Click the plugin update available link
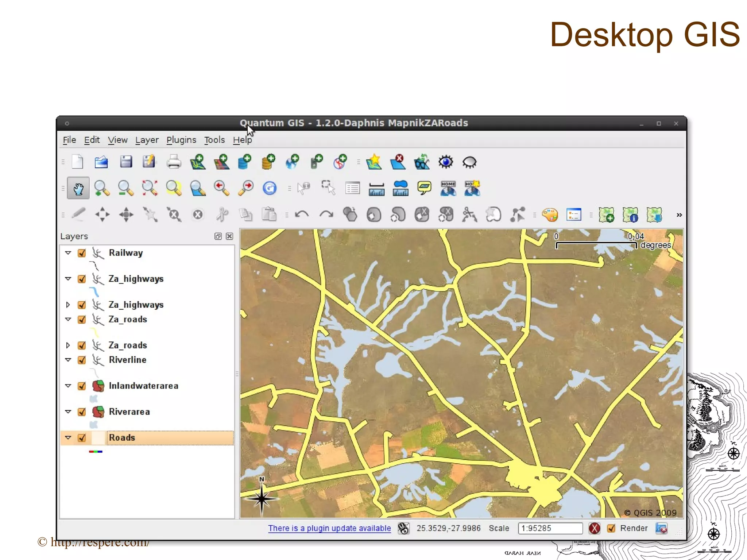747x560 pixels. pyautogui.click(x=329, y=528)
